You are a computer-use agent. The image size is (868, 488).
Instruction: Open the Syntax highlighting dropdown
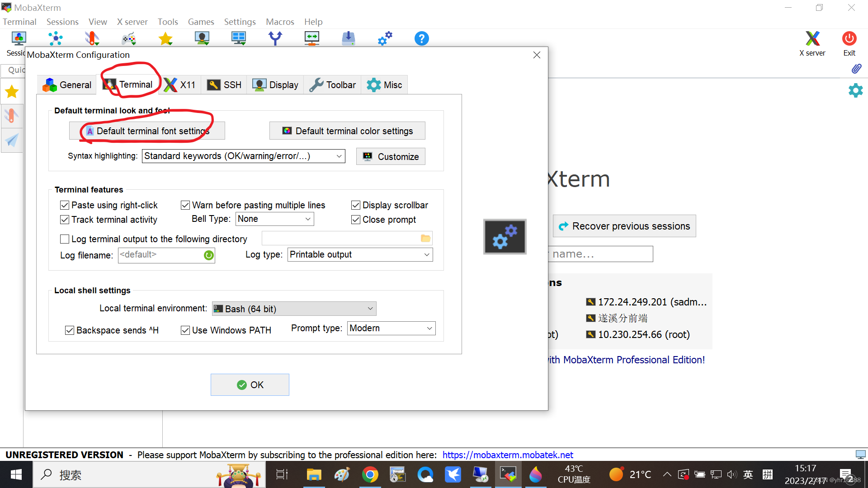(243, 156)
